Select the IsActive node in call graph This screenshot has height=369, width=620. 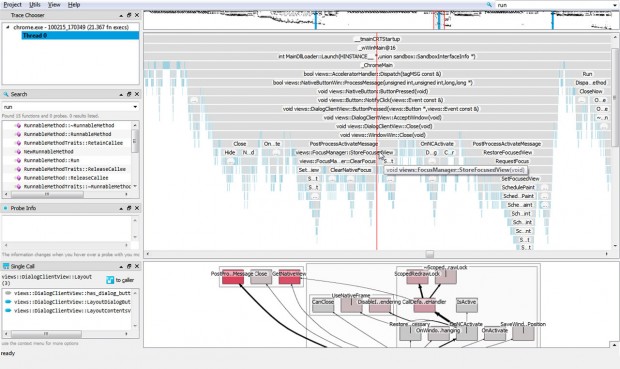[x=467, y=305]
